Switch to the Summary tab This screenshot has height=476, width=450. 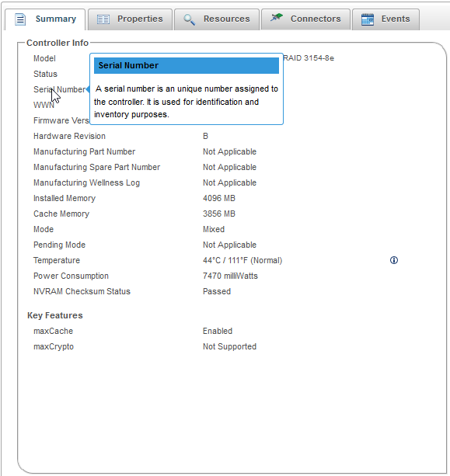[45, 19]
